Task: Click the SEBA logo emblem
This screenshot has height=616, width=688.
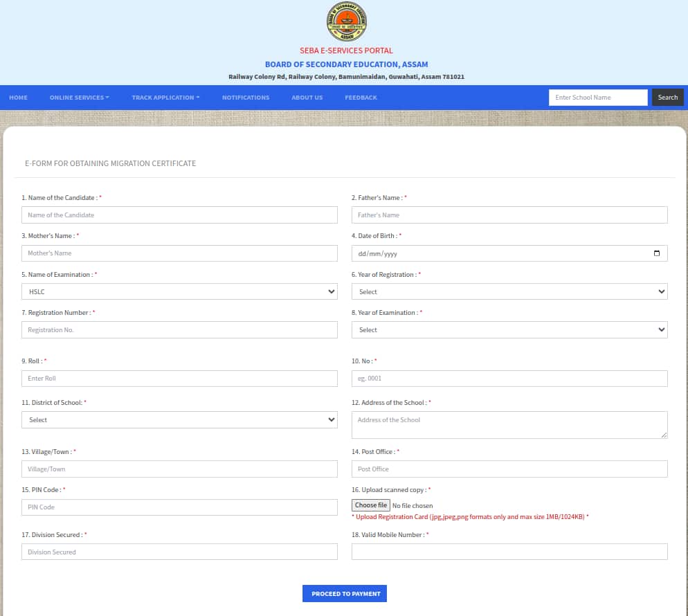Action: click(346, 22)
